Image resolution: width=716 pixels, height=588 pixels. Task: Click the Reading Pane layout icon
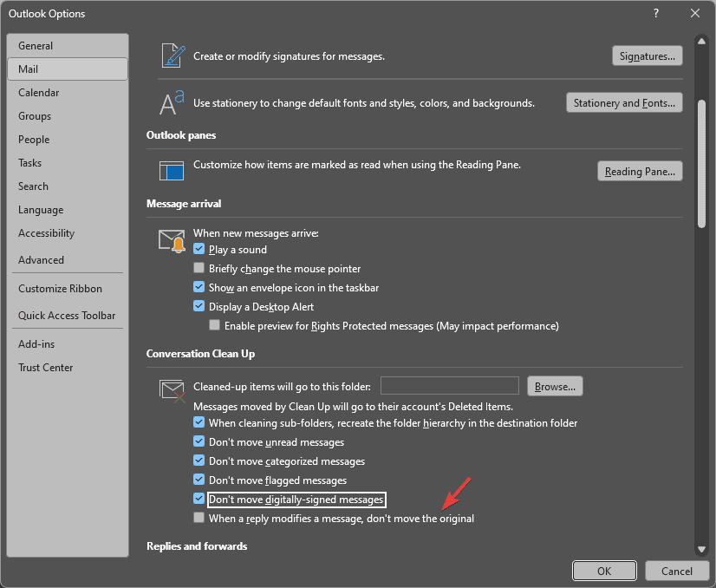point(172,171)
